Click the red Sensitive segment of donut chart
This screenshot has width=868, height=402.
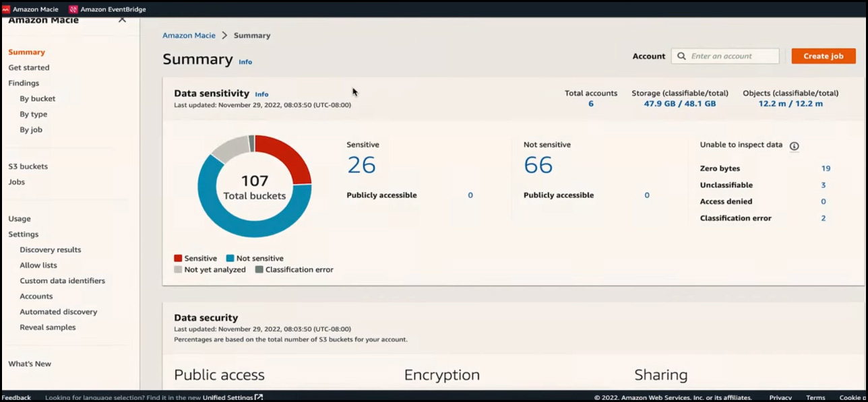coord(289,154)
